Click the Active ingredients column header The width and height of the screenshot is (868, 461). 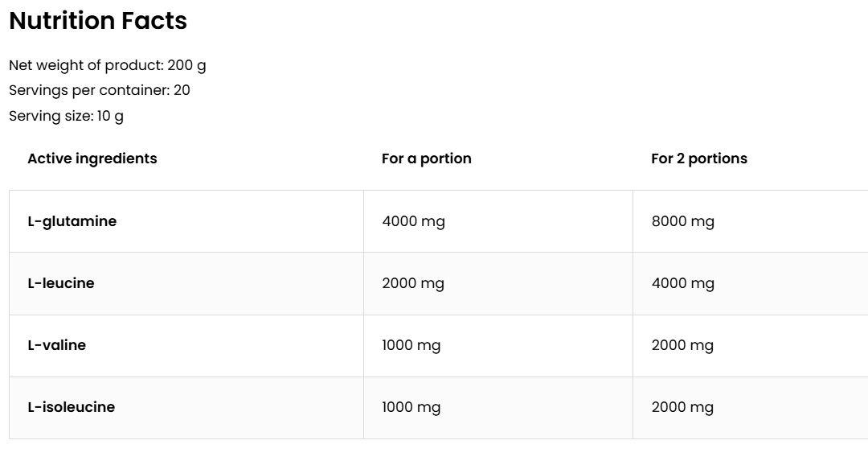(x=92, y=158)
